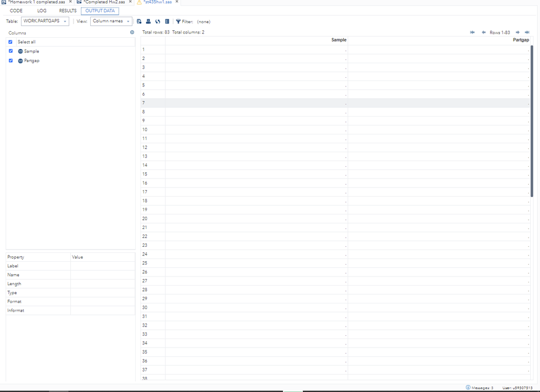The image size is (540, 392).
Task: Click the Partgap column type icon
Action: (x=21, y=61)
